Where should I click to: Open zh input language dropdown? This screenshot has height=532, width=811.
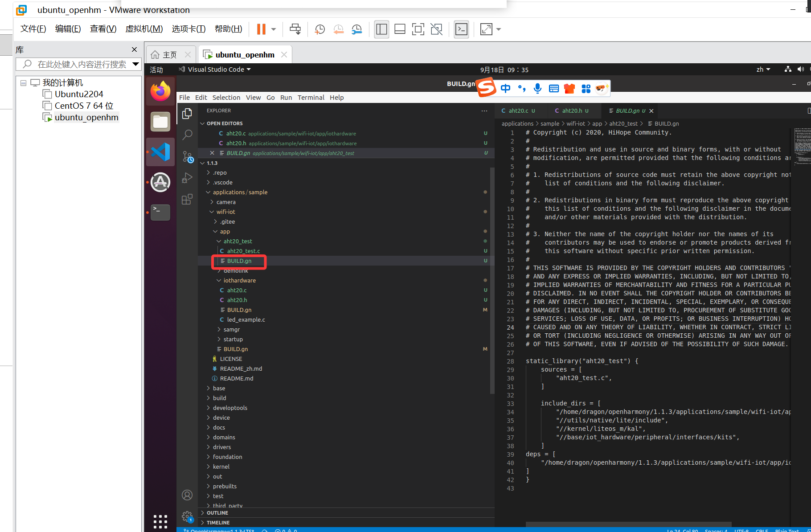coord(763,70)
